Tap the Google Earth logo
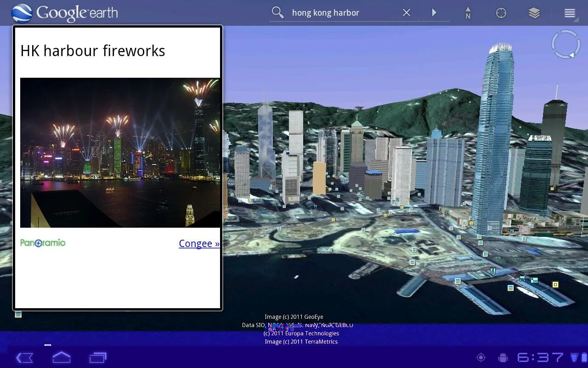The width and height of the screenshot is (588, 368). (x=64, y=13)
